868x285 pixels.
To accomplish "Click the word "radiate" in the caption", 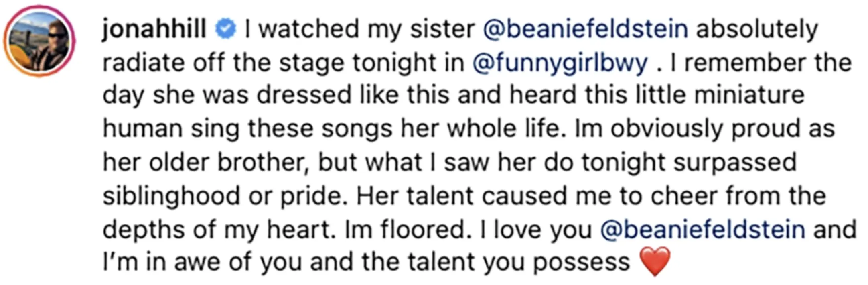I will pos(144,63).
